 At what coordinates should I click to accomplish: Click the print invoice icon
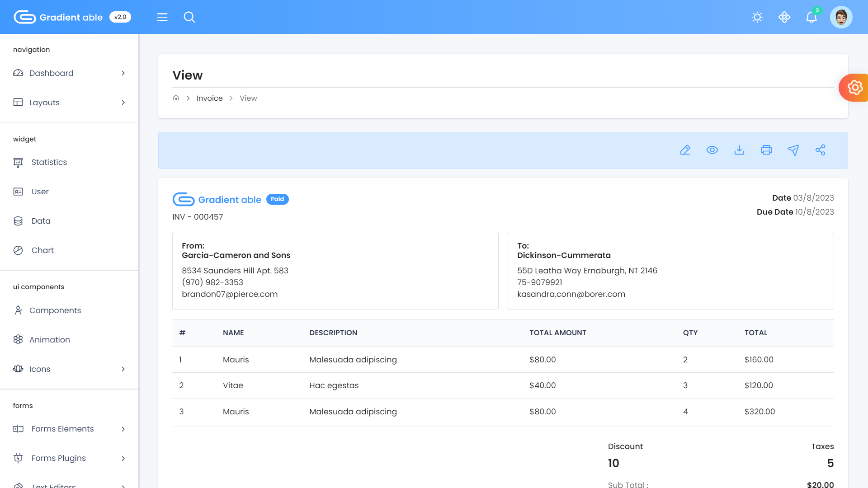(x=766, y=150)
